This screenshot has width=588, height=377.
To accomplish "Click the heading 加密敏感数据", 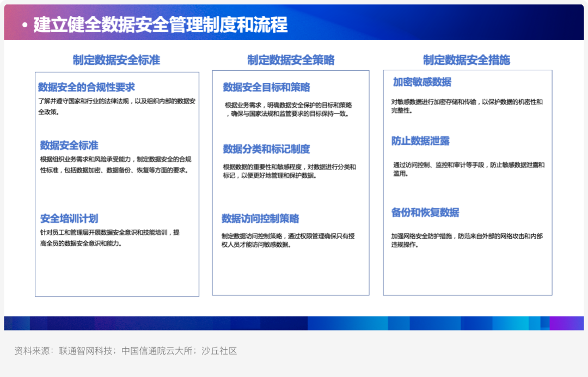I will pos(422,82).
